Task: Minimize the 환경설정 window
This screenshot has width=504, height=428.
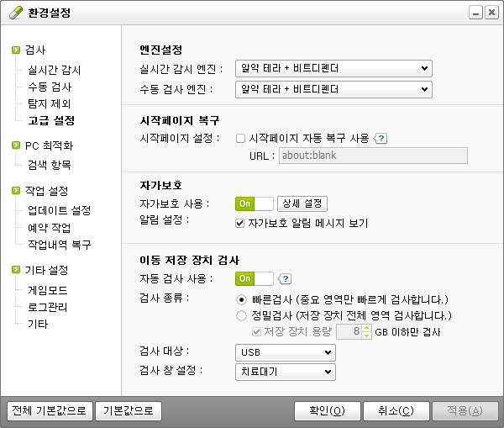Action: point(475,13)
